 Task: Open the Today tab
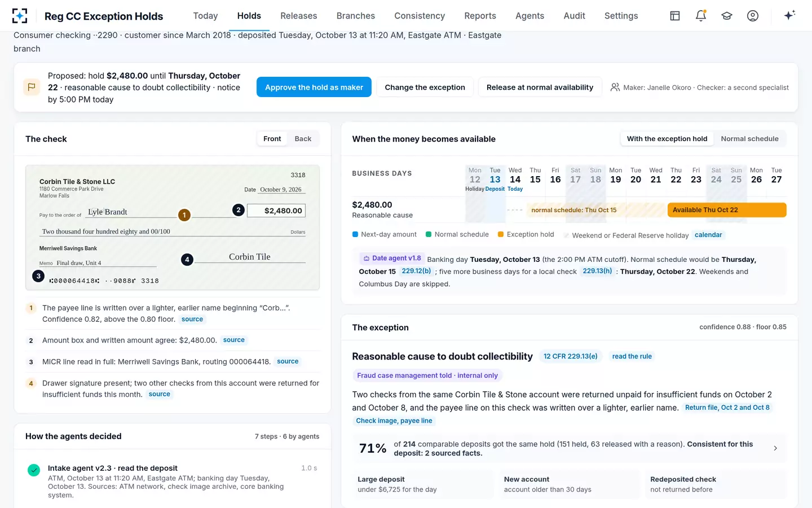(x=205, y=16)
